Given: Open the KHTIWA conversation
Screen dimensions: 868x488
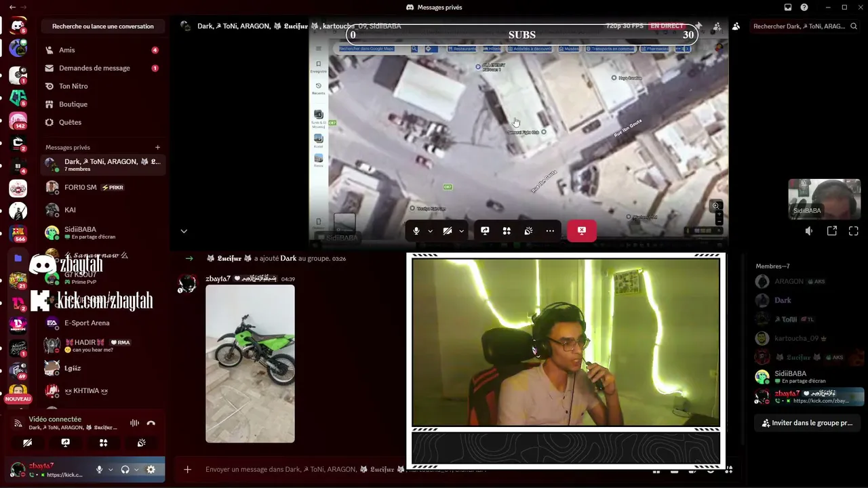Looking at the screenshot, I should click(103, 391).
